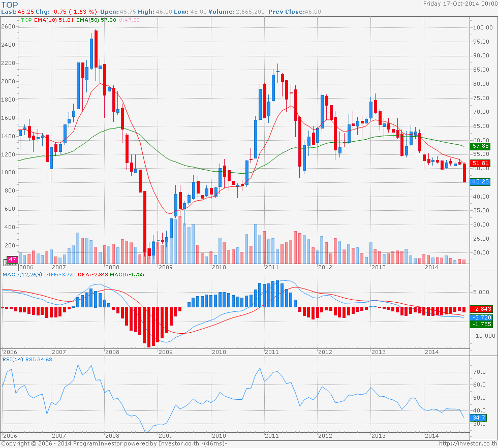Viewport: 498px width, 448px height.
Task: Click the 75.00 price axis label
Action: (481, 98)
